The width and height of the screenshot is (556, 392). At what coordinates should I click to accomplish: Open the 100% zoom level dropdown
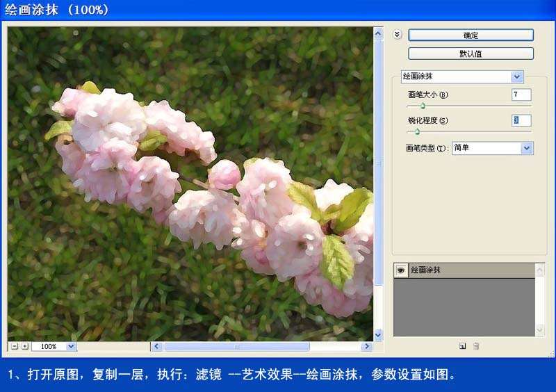(71, 346)
